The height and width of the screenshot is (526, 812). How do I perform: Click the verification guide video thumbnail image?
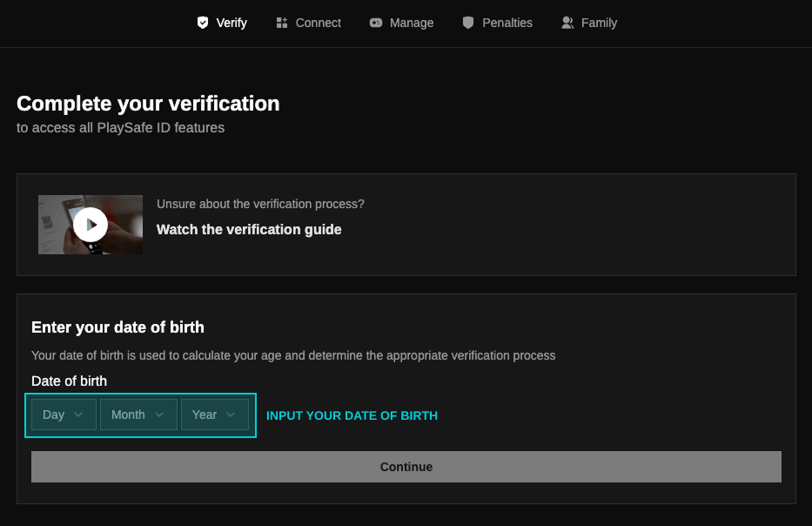(x=91, y=225)
